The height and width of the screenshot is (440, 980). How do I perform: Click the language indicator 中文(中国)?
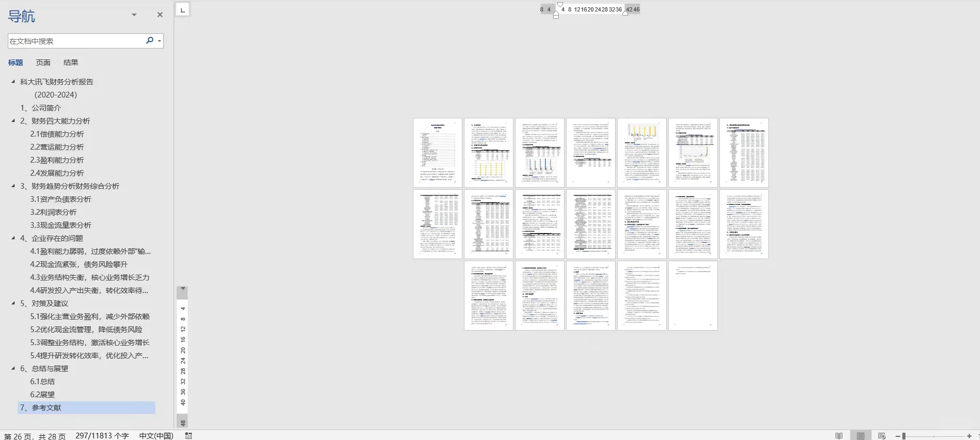pyautogui.click(x=156, y=435)
